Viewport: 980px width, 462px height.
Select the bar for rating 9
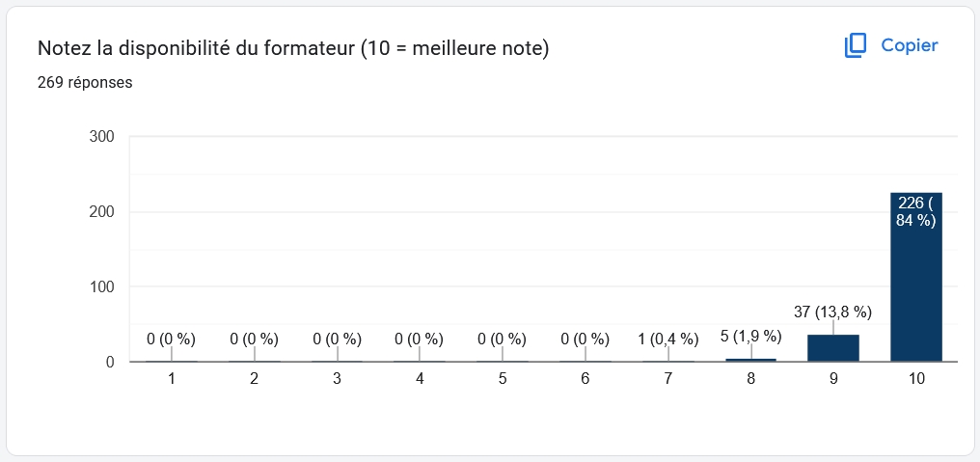[x=832, y=348]
